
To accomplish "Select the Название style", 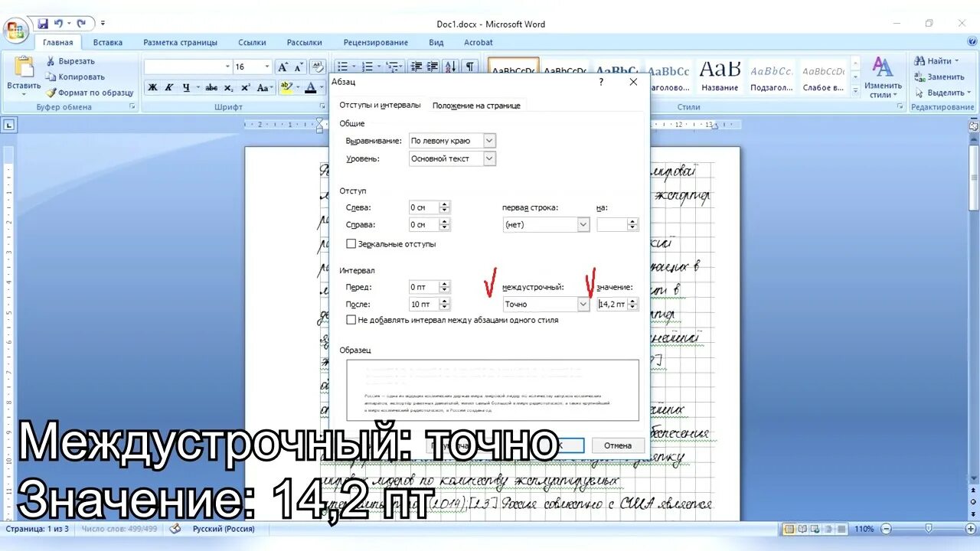I will [x=720, y=77].
